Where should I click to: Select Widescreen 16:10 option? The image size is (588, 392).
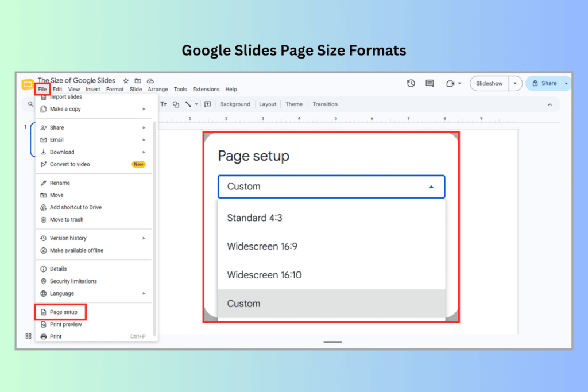click(x=331, y=275)
